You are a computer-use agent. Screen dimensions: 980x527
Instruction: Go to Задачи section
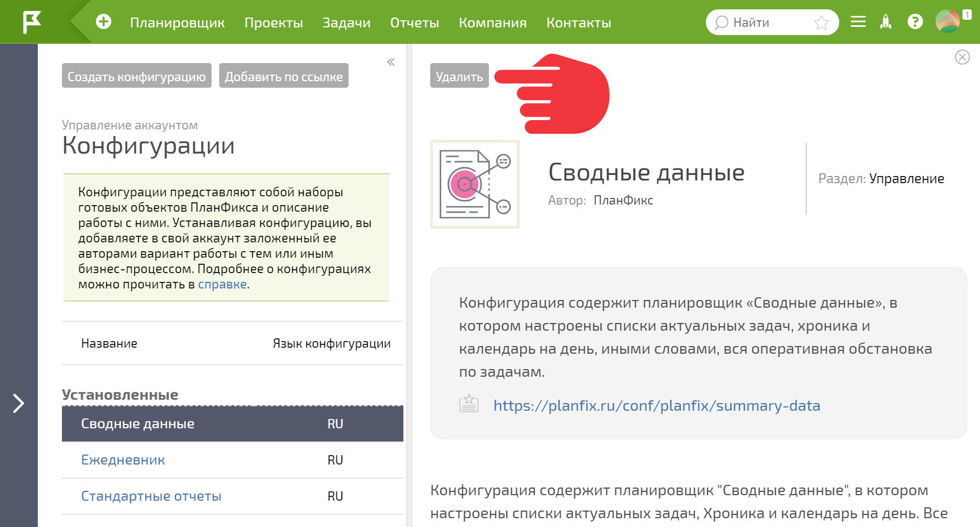[346, 22]
